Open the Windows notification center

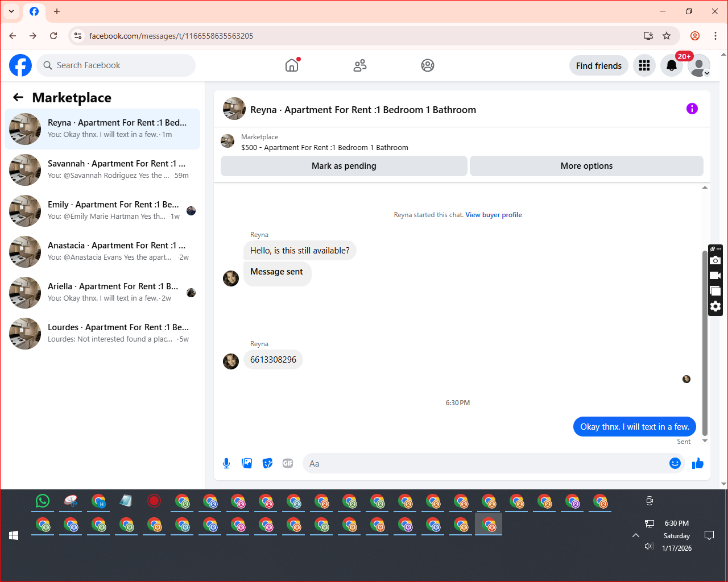coord(709,535)
